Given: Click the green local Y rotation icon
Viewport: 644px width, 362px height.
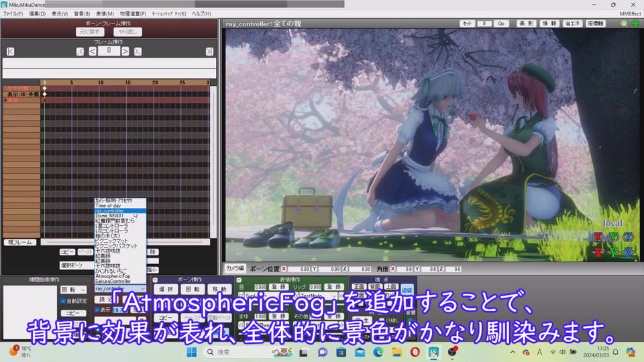Looking at the screenshot, I should pyautogui.click(x=614, y=237).
